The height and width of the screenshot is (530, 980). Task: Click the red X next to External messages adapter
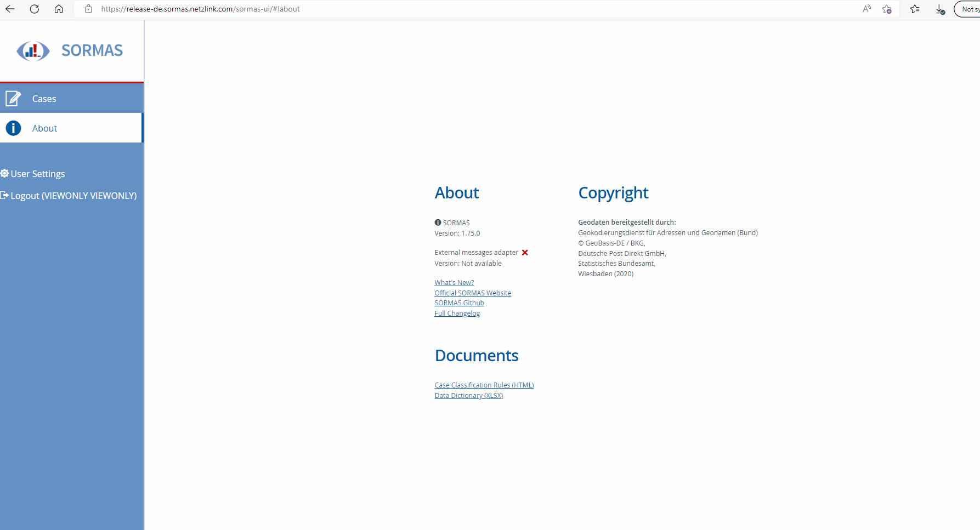click(x=525, y=252)
